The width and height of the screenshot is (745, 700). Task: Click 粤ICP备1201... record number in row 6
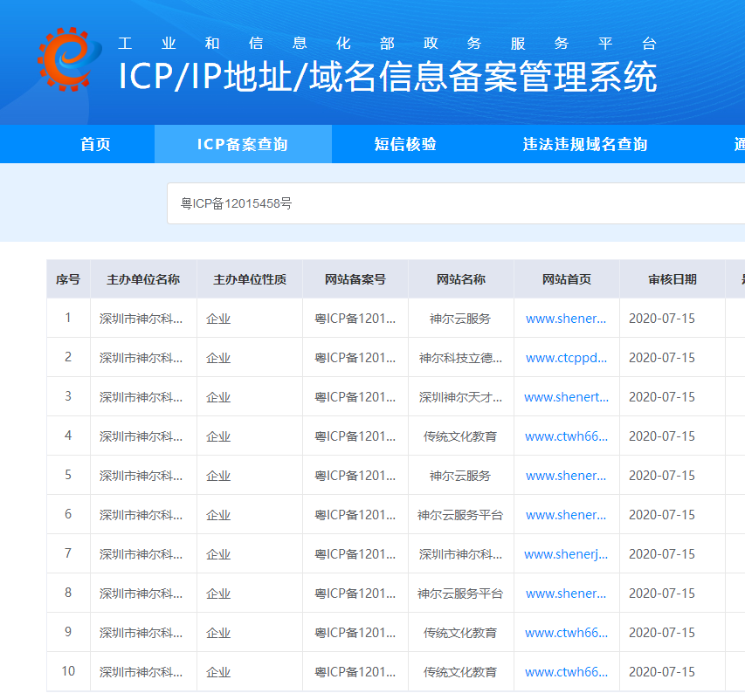pyautogui.click(x=355, y=515)
